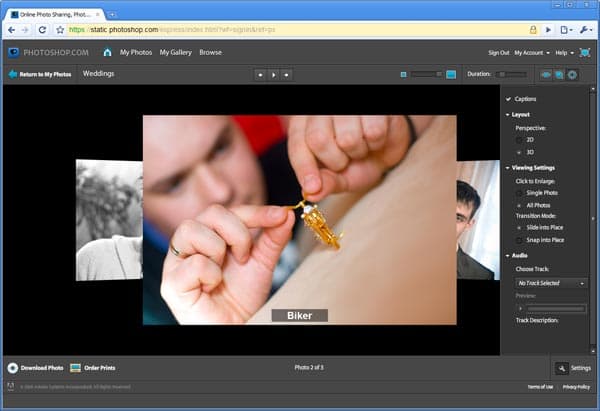Open the browser page menu icon
Screen dimensions: 600x411
566,30
